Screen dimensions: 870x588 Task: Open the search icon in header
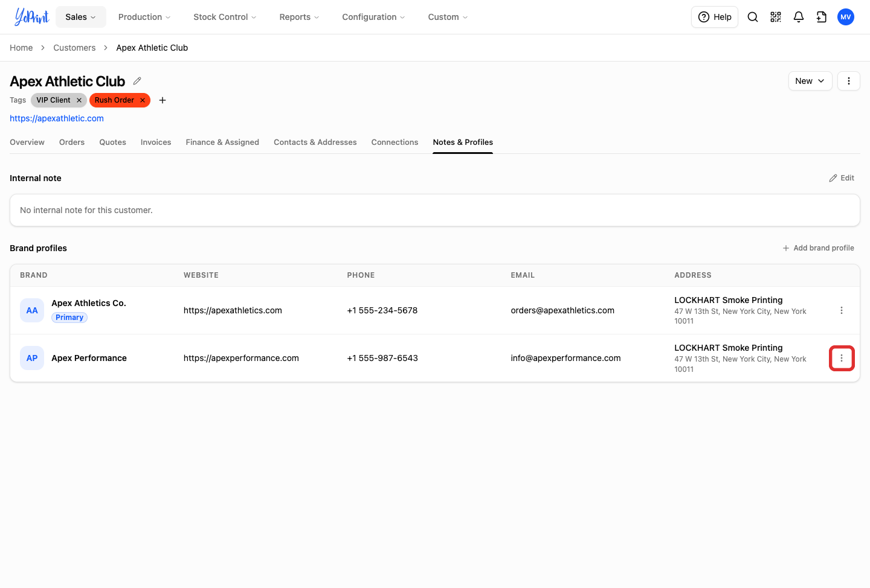coord(753,17)
